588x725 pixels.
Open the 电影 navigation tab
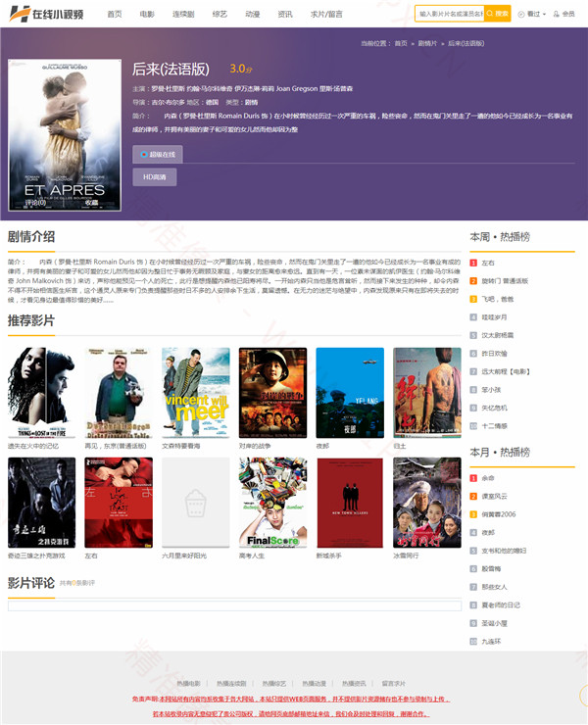pyautogui.click(x=147, y=15)
